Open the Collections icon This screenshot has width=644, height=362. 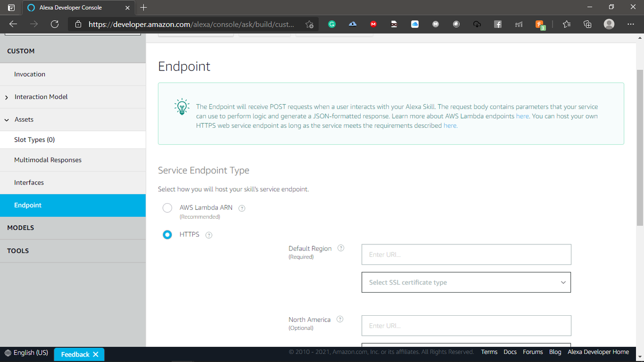587,24
